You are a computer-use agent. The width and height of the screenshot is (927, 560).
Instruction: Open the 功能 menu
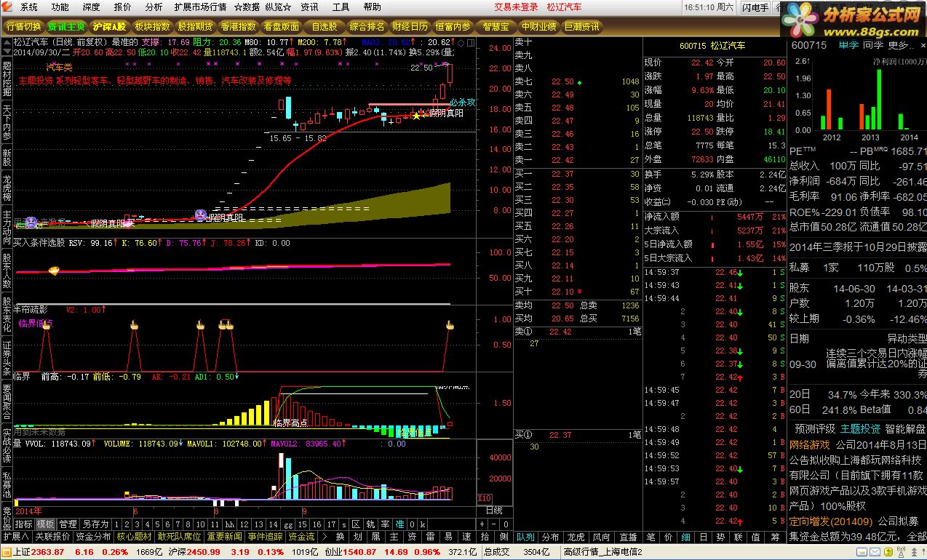point(60,7)
